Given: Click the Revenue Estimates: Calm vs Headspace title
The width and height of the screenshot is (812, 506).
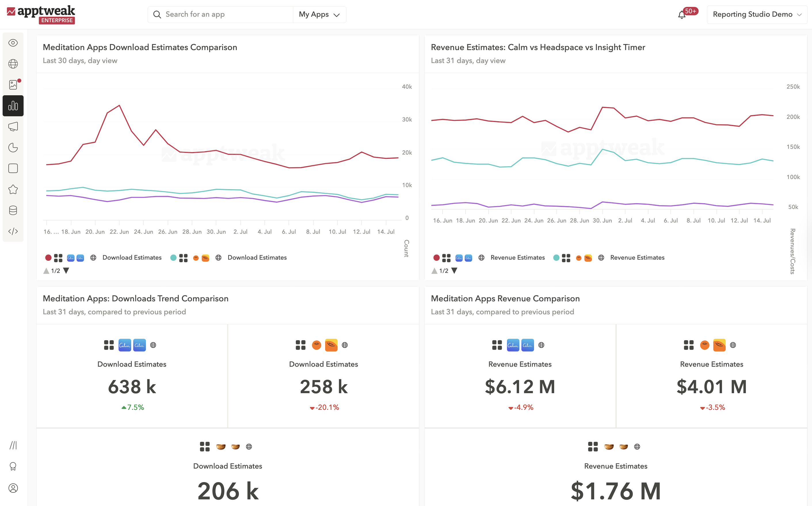Looking at the screenshot, I should 538,47.
